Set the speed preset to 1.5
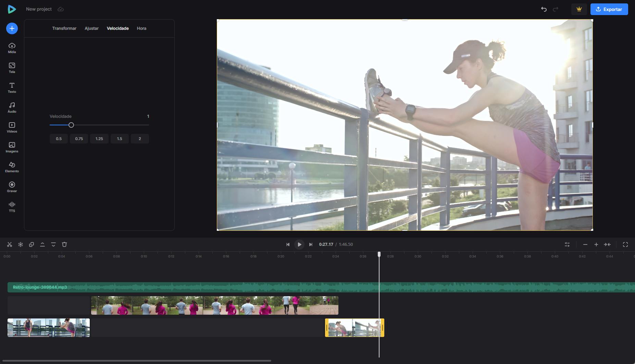Screen dimensions: 635x364 coord(120,139)
